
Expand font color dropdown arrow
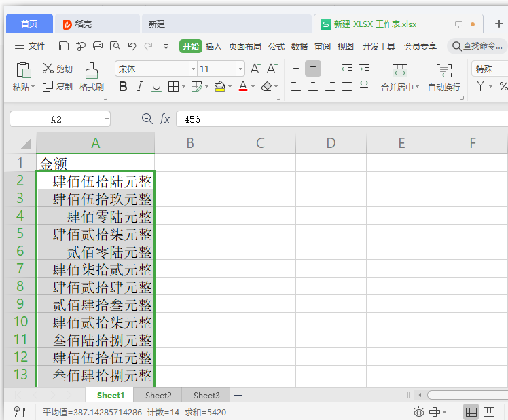253,86
